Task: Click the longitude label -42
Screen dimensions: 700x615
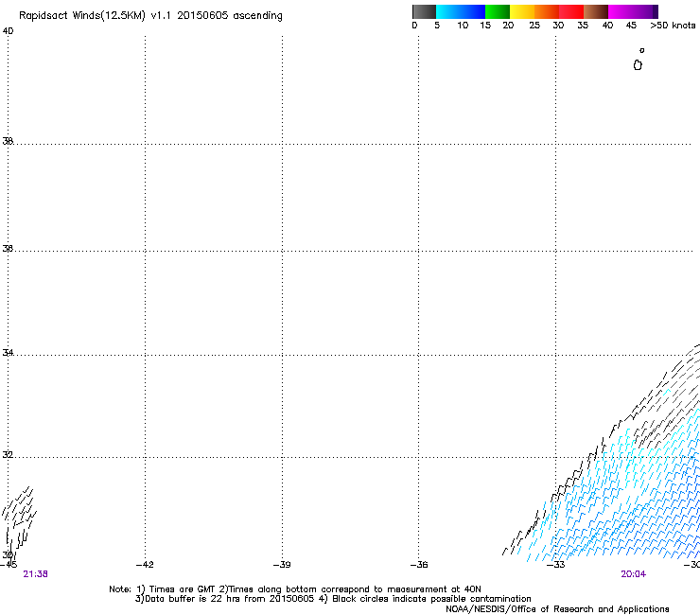Action: (x=145, y=565)
